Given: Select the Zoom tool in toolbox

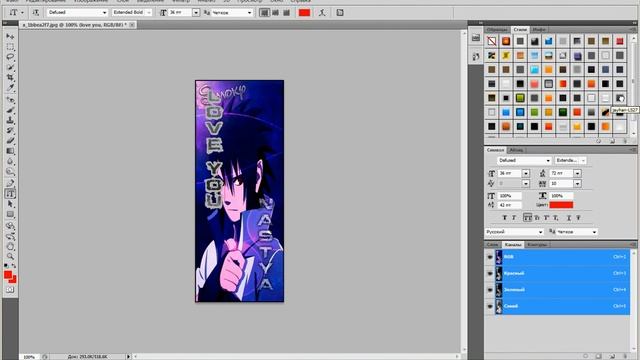Looking at the screenshot, I should click(10, 256).
